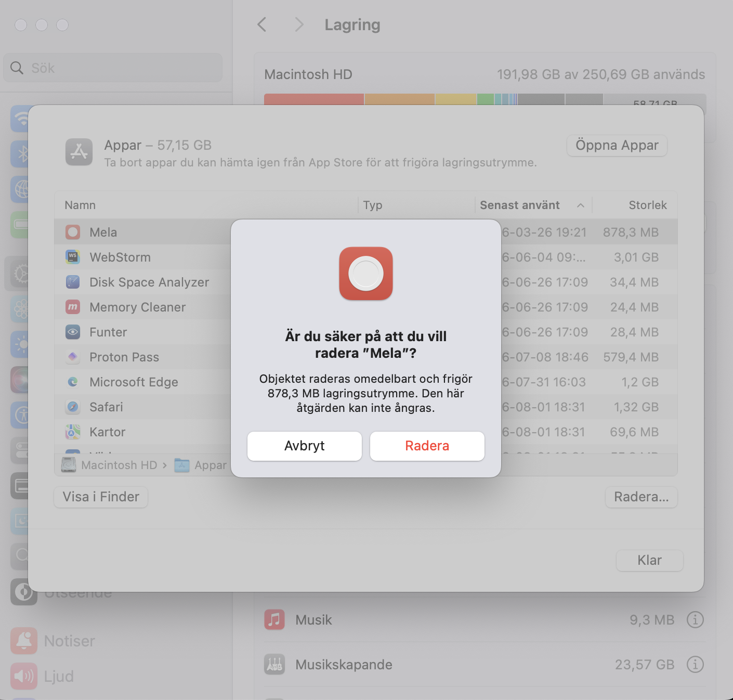
Task: Go back with the left chevron
Action: 262,24
